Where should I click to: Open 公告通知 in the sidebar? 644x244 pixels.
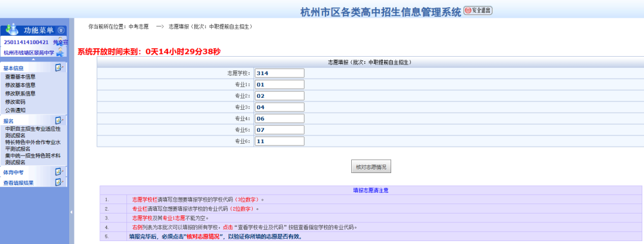point(16,110)
